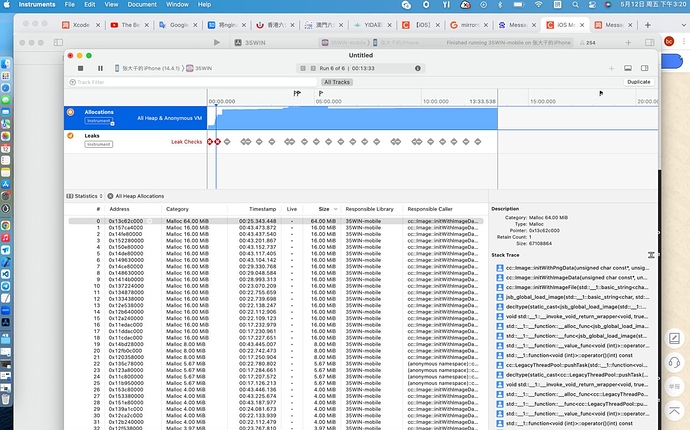The image size is (690, 430).
Task: Open the Help menu
Action: point(204,4)
